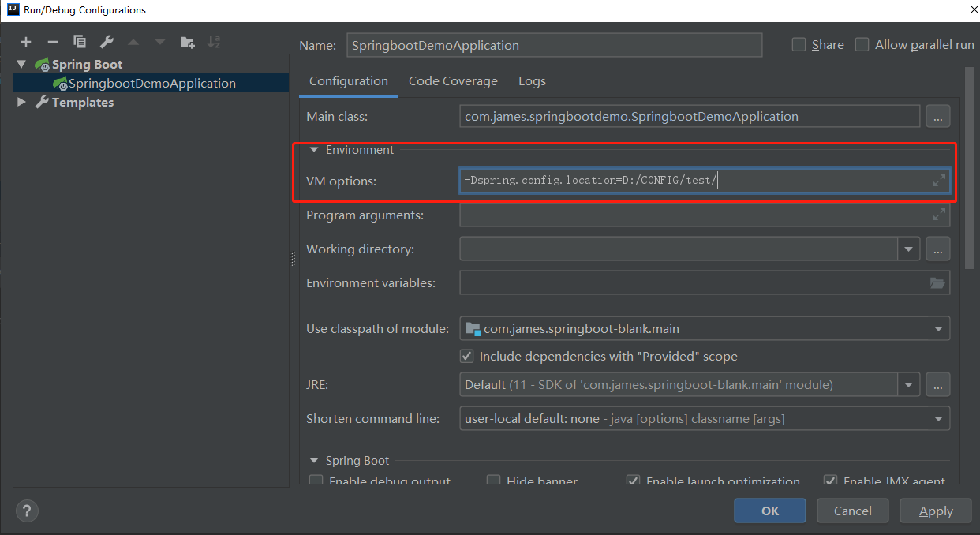Click the Cancel button

click(853, 511)
